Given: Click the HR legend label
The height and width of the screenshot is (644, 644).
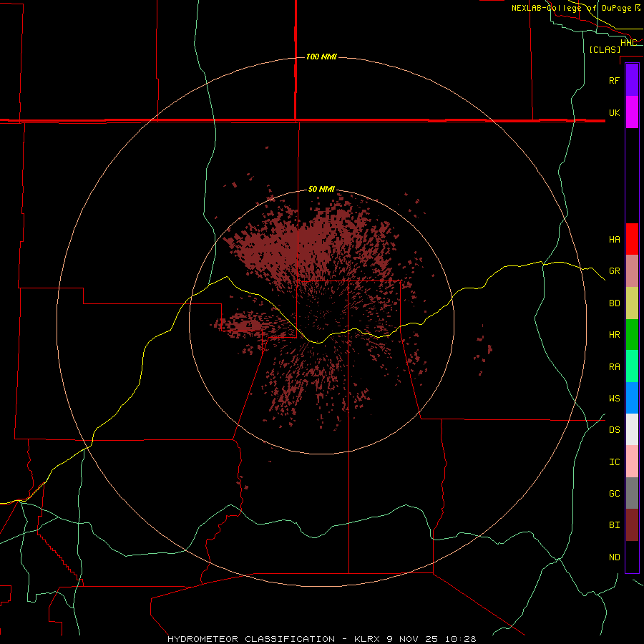Looking at the screenshot, I should [x=614, y=335].
